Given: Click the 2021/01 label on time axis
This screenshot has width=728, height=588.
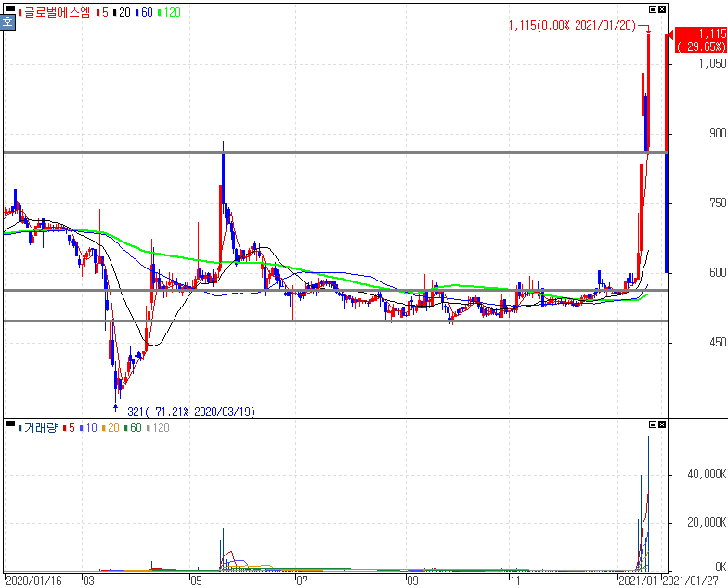Looking at the screenshot, I should click(x=638, y=581).
